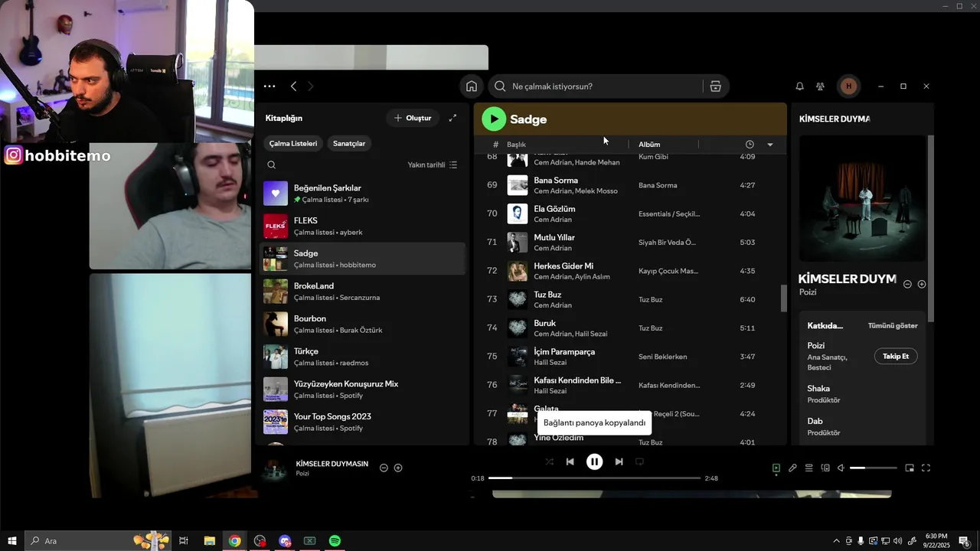Open Beğenilen Şarkılar playlist
The image size is (980, 551).
[362, 194]
